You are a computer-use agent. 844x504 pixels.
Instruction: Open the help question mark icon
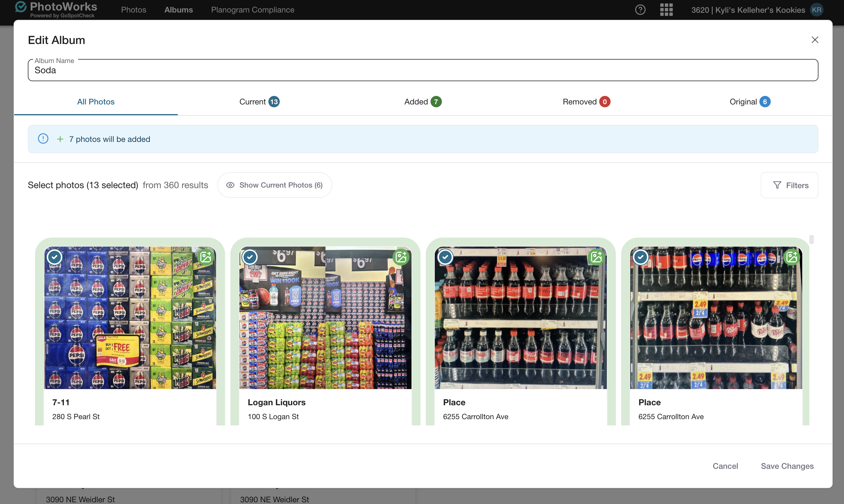click(x=640, y=10)
